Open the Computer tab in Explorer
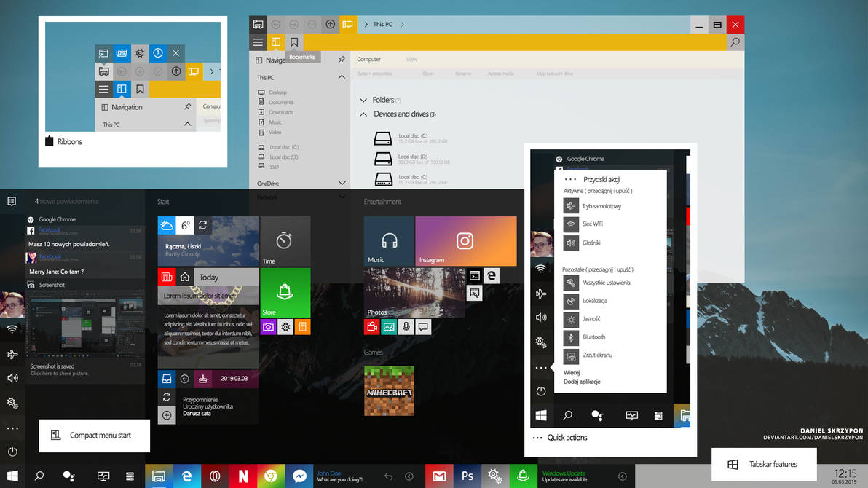The image size is (868, 488). [369, 59]
